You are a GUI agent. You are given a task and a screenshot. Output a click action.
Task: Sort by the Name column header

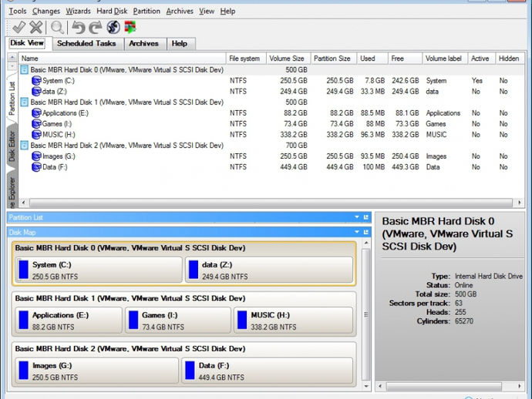[x=122, y=59]
